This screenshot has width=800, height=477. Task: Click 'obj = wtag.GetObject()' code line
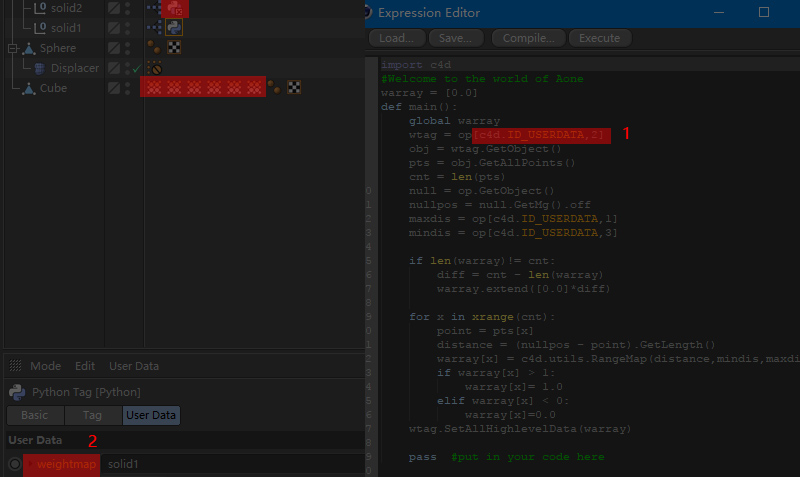(x=485, y=149)
